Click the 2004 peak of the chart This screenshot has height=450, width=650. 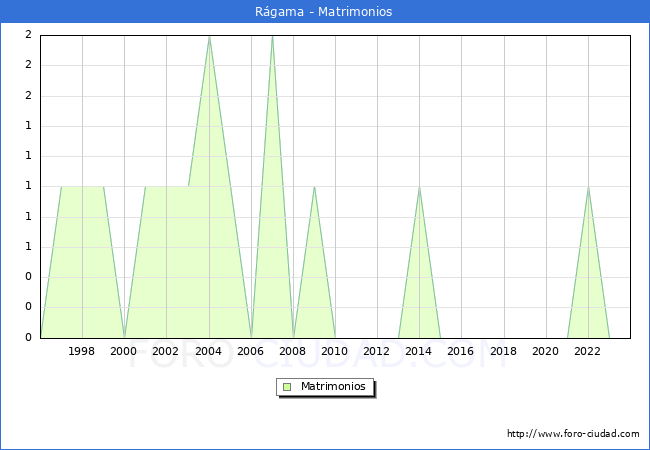209,37
